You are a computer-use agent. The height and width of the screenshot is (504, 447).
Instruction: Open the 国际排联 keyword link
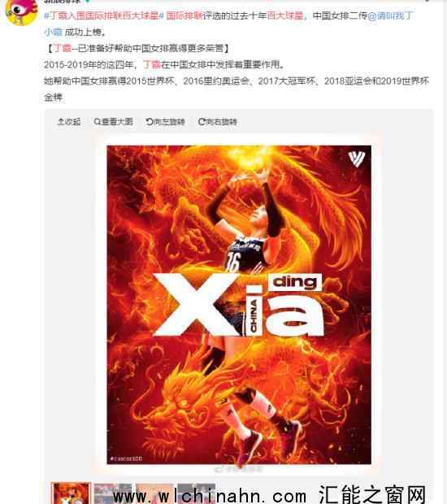[x=184, y=15]
